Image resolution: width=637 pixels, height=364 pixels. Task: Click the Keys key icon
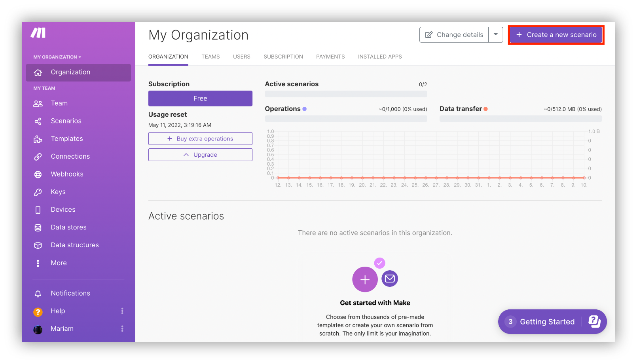(38, 192)
